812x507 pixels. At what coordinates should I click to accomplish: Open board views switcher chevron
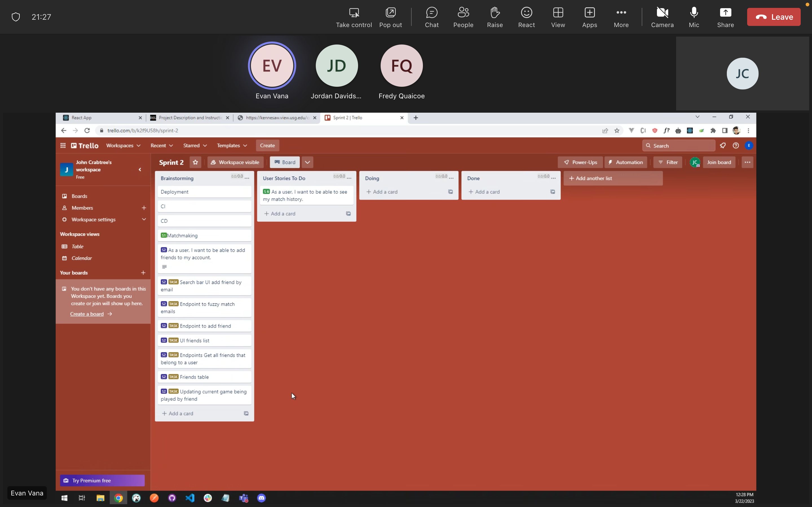(x=307, y=162)
